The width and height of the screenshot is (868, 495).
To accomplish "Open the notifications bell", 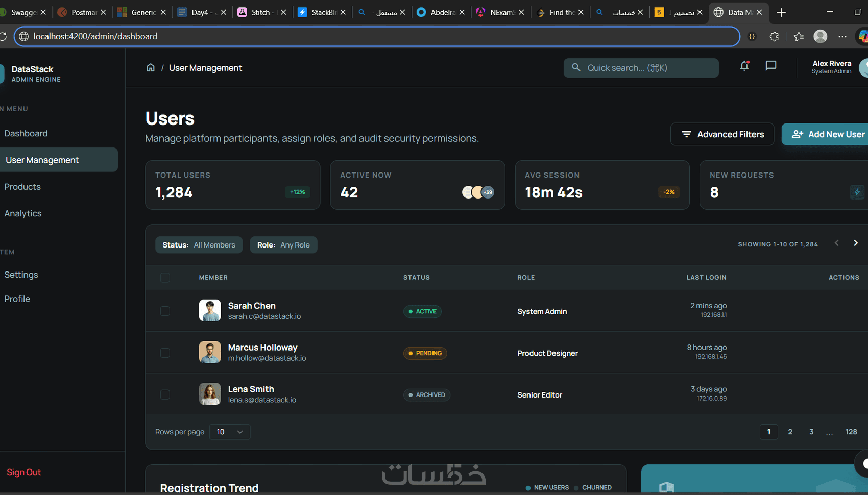I will [744, 66].
